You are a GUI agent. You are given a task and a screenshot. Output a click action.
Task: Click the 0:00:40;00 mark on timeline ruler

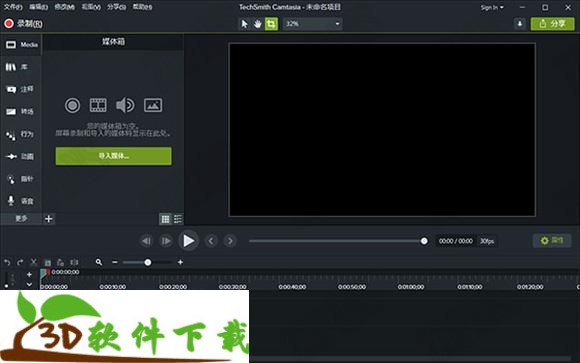292,287
